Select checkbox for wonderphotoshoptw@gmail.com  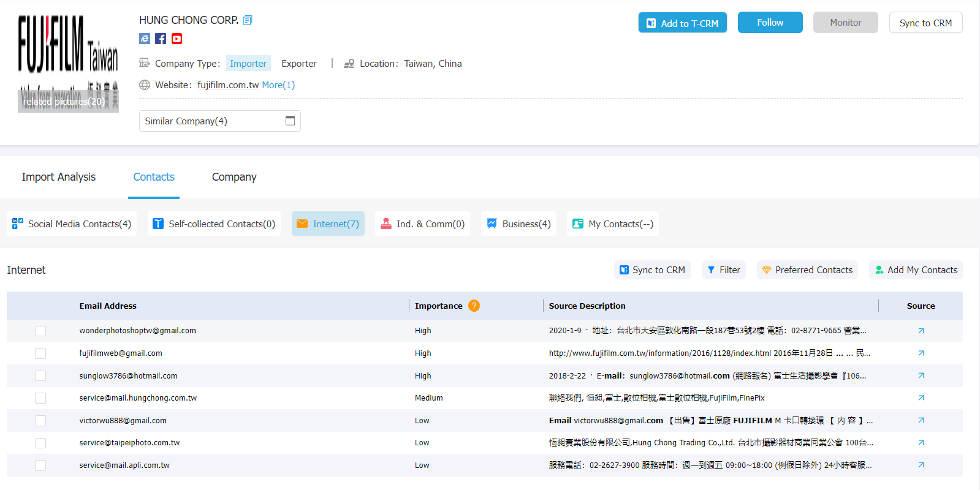coord(40,331)
